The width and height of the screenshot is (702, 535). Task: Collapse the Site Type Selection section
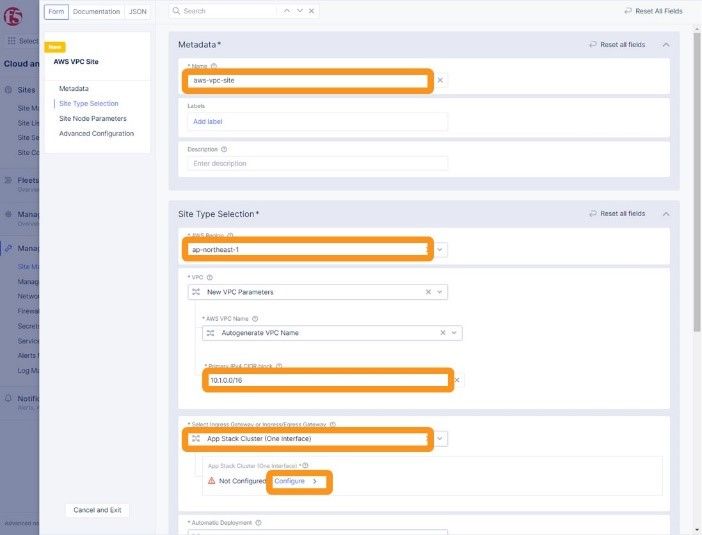666,214
